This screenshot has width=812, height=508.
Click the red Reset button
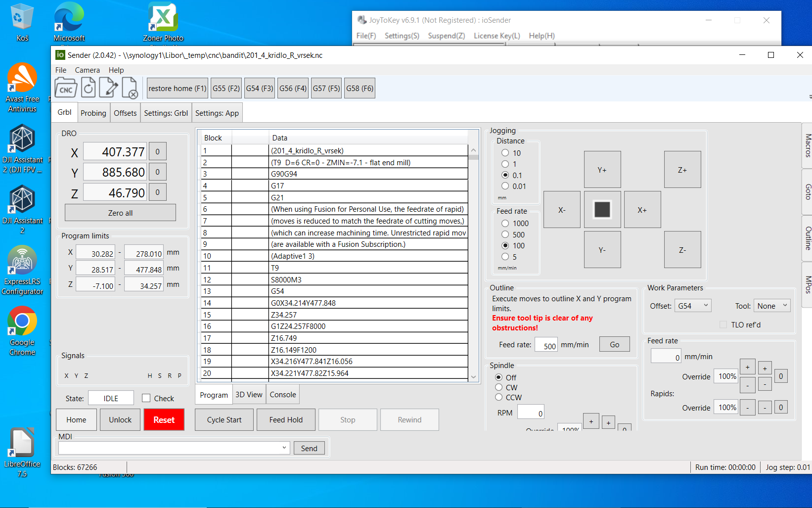(164, 420)
